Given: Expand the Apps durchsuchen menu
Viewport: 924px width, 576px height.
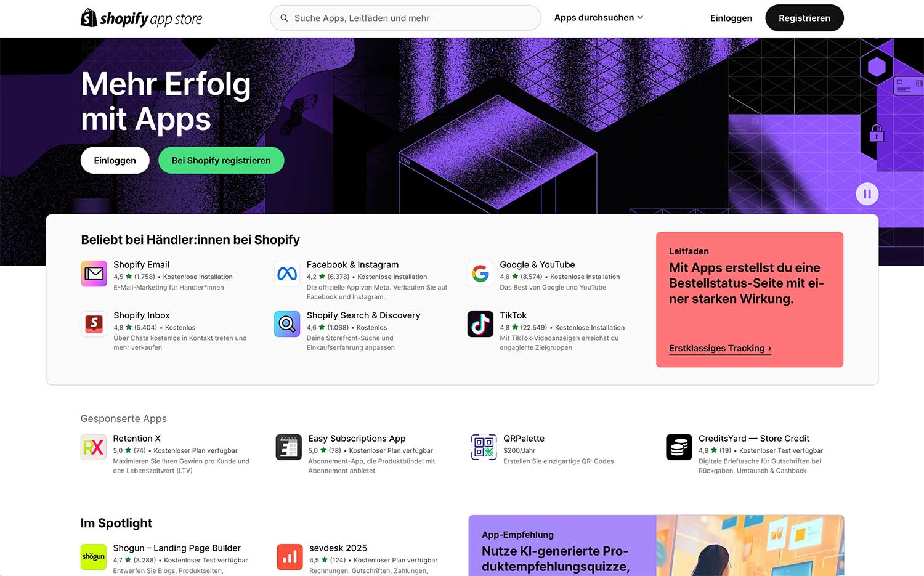Looking at the screenshot, I should click(599, 18).
